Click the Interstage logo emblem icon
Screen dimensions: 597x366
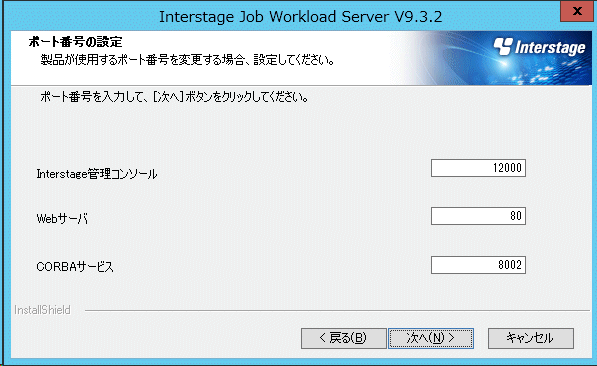(503, 46)
